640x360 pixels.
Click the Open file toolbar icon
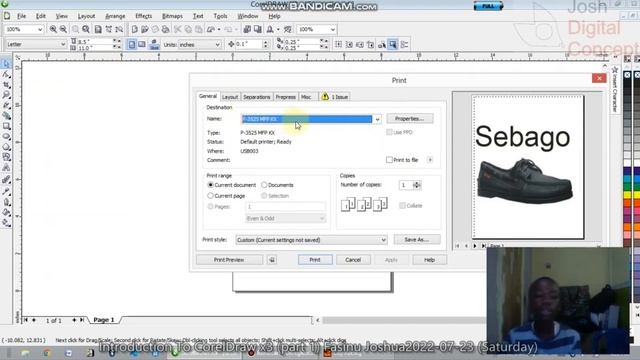pos(144,29)
